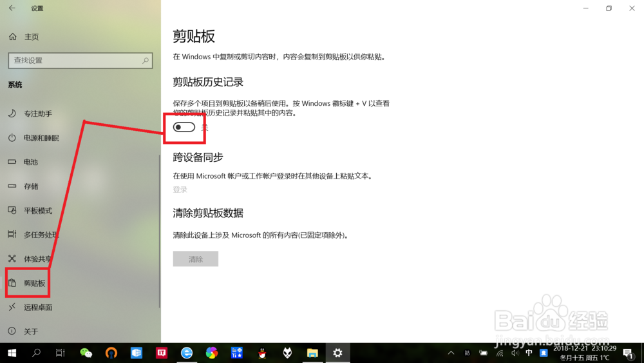Click the 体验共享 share icon
The image size is (644, 363).
click(x=12, y=259)
